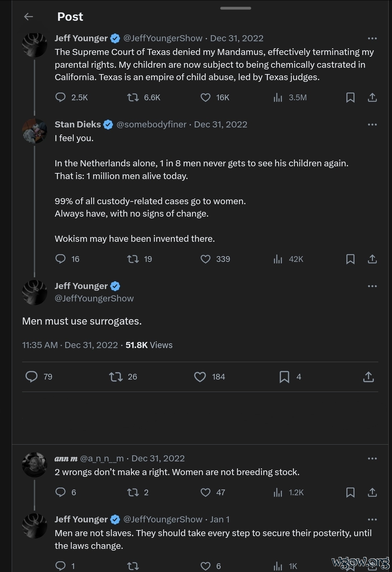
Task: Repost the tweet with 6.6K reposts
Action: (x=133, y=97)
